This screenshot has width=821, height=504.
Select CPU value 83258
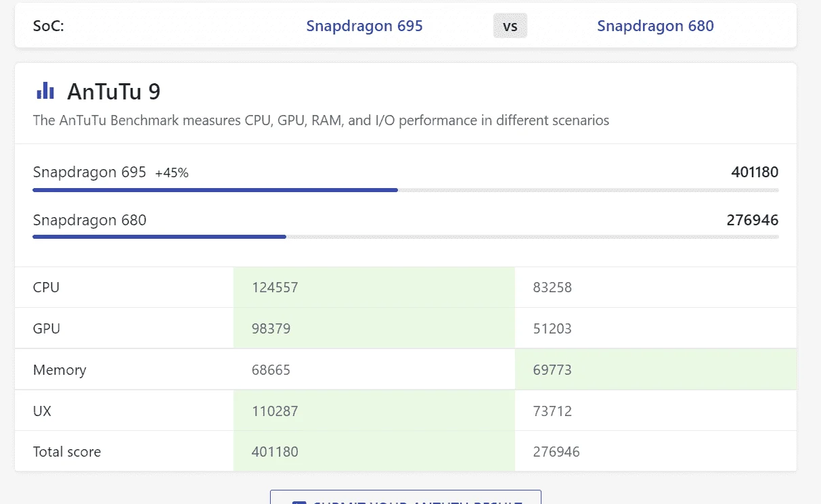[552, 288]
